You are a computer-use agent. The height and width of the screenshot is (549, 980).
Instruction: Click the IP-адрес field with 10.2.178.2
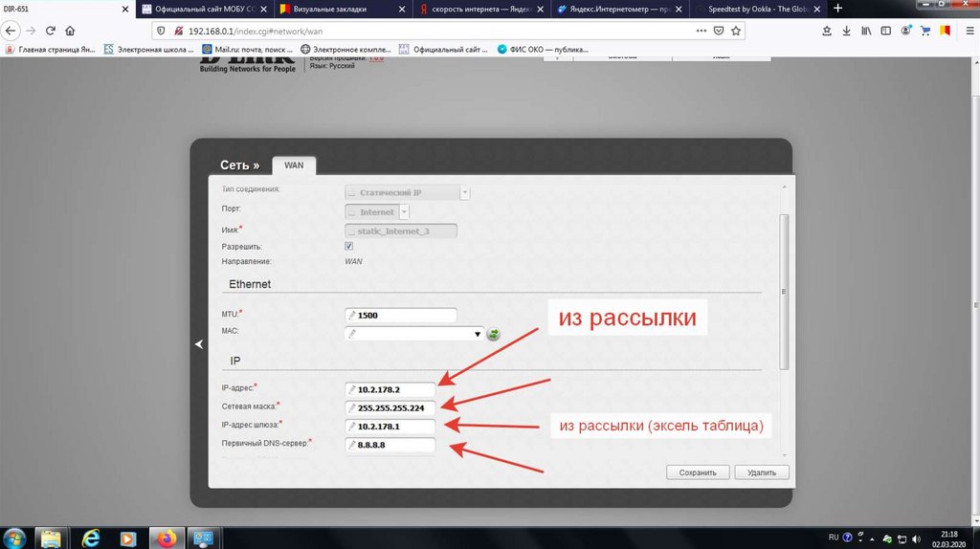tap(390, 389)
